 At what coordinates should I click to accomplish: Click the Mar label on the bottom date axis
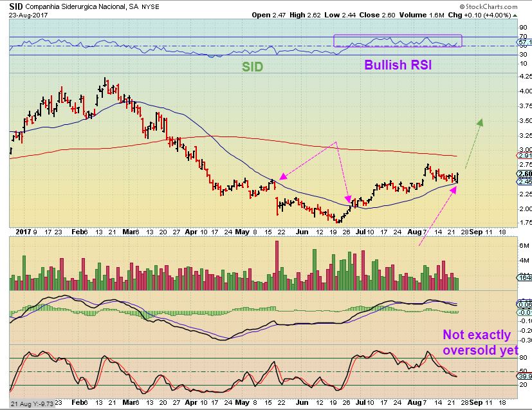tap(129, 402)
